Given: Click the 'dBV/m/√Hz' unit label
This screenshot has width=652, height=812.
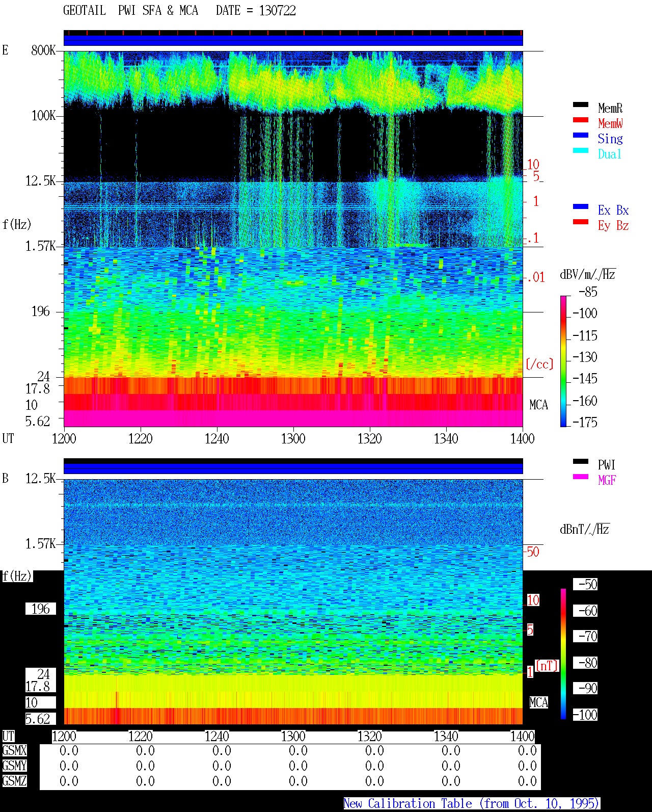Looking at the screenshot, I should 588,274.
